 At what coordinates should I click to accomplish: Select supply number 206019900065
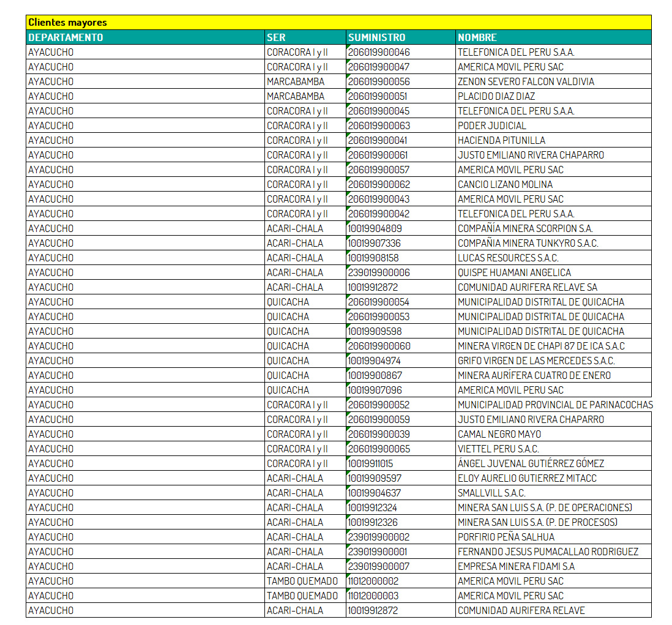(x=401, y=448)
